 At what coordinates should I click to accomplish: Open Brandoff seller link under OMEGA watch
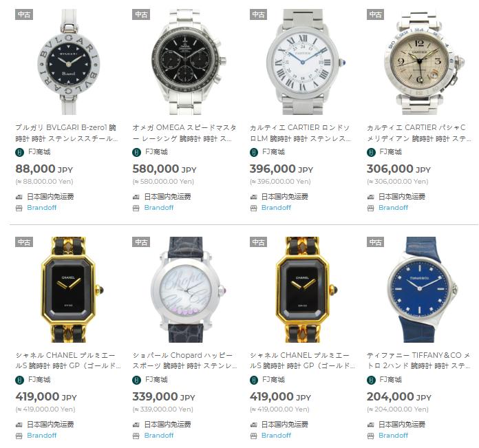click(159, 208)
